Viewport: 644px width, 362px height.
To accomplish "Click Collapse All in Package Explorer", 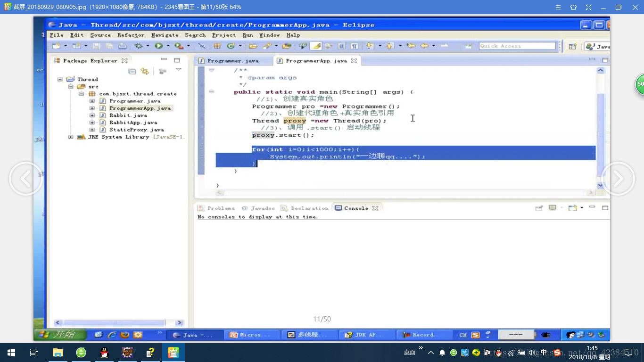I will tap(132, 71).
